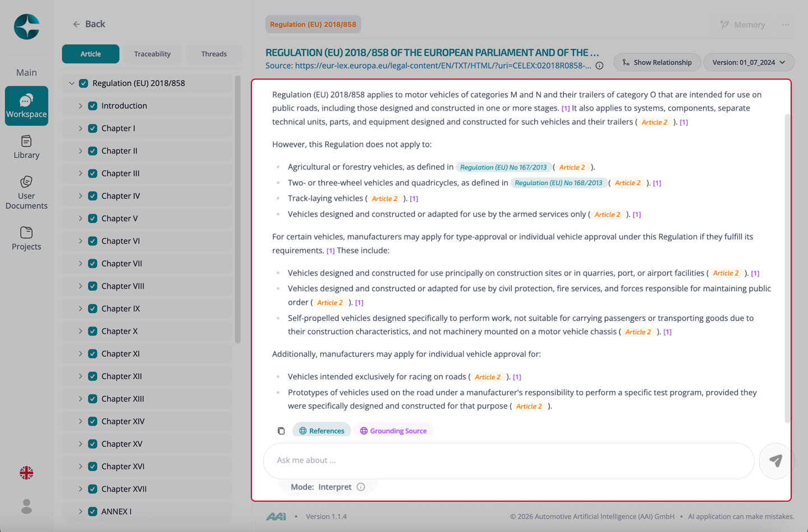The width and height of the screenshot is (808, 532).
Task: Click Show Relationship button
Action: (657, 62)
